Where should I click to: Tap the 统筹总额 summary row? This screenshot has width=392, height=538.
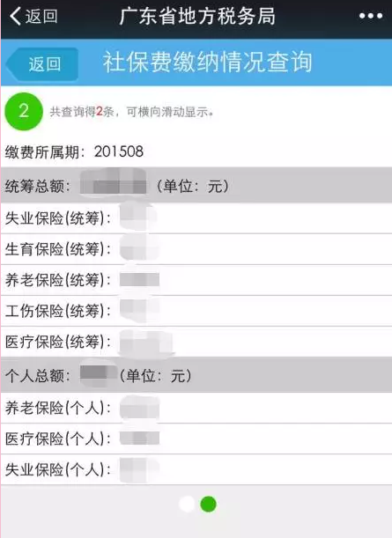coord(196,186)
